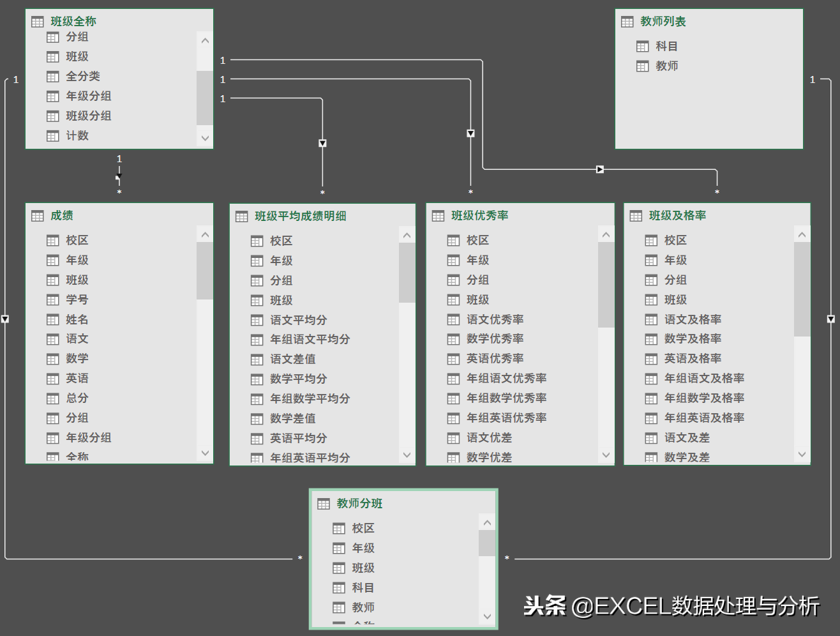Select the 班级全称 table header icon
840x636 pixels.
click(x=38, y=22)
